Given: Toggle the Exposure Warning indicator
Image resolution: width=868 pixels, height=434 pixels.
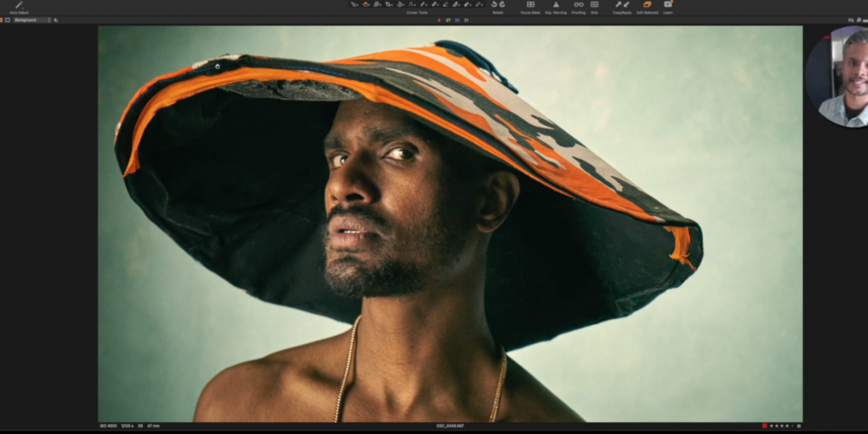Looking at the screenshot, I should (x=555, y=5).
